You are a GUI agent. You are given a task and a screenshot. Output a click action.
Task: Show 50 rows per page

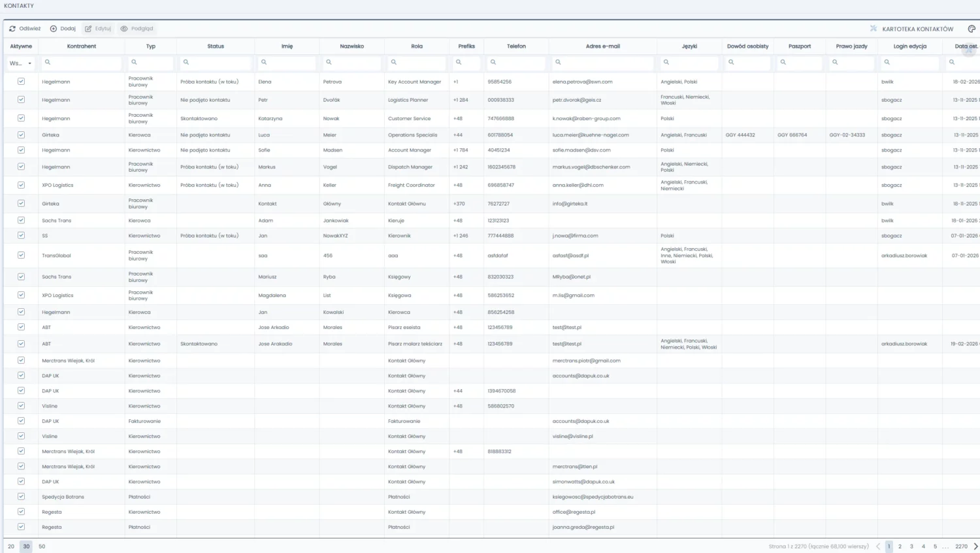tap(42, 546)
